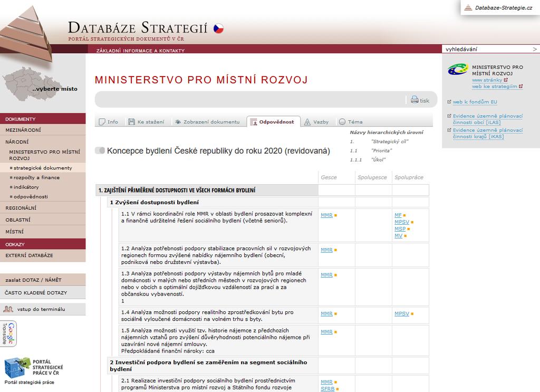Click the external link icon next to web ke strategiím
Screen dimensions: 540x392
click(520, 87)
